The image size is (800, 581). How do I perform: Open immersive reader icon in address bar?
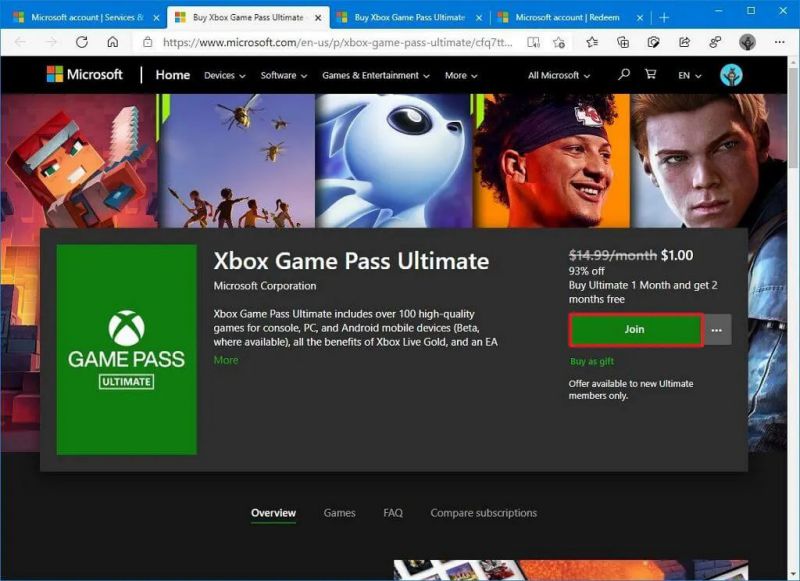[x=533, y=42]
